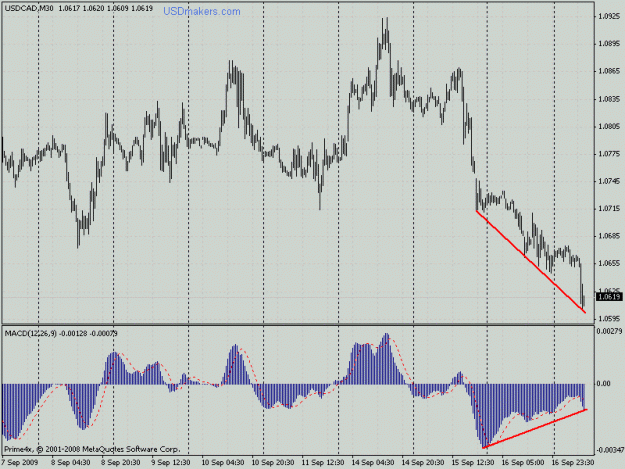Click the 0.00279 MACD scale value
The image size is (625, 469).
pos(610,331)
